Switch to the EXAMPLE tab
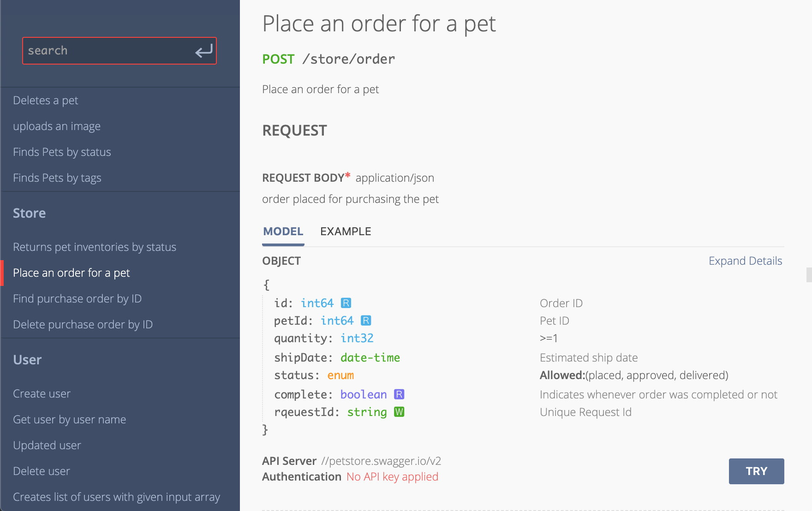Viewport: 812px width, 511px height. click(346, 232)
